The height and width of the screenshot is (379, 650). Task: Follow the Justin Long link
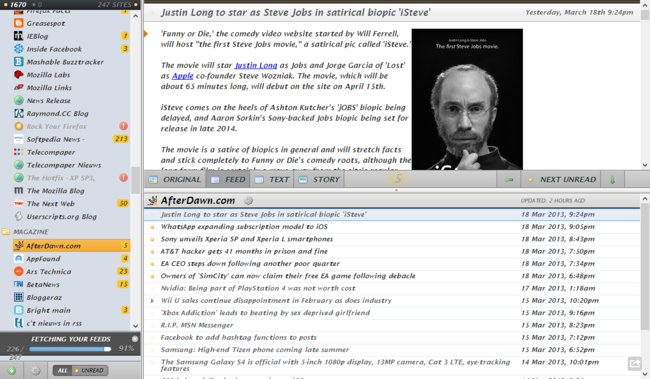[256, 65]
